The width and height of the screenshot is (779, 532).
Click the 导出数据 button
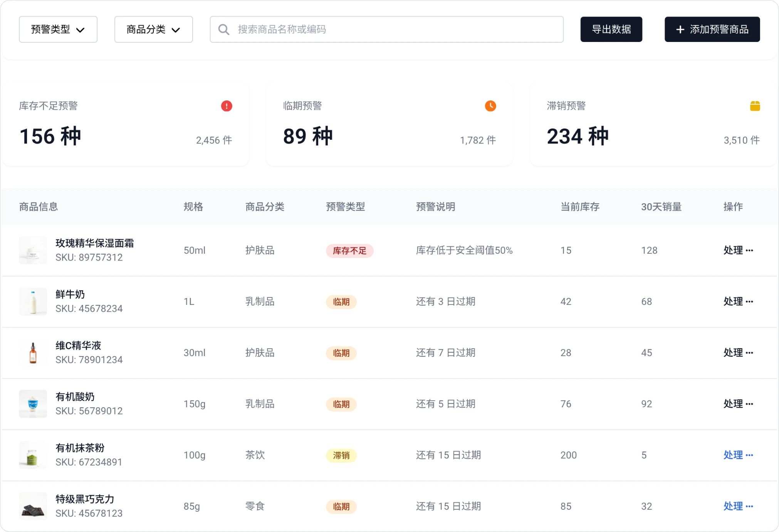(611, 29)
